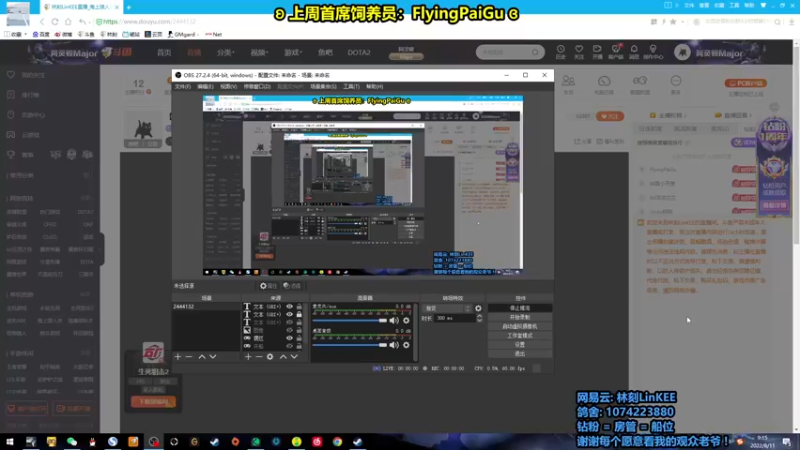Open OBS Settings from the controls panel
This screenshot has height=450, width=800.
pyautogui.click(x=520, y=345)
